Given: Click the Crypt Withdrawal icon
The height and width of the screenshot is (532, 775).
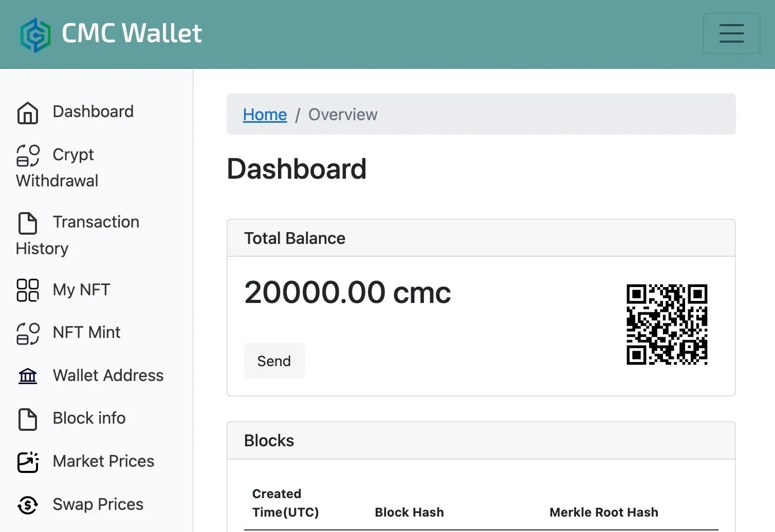Looking at the screenshot, I should 28,156.
